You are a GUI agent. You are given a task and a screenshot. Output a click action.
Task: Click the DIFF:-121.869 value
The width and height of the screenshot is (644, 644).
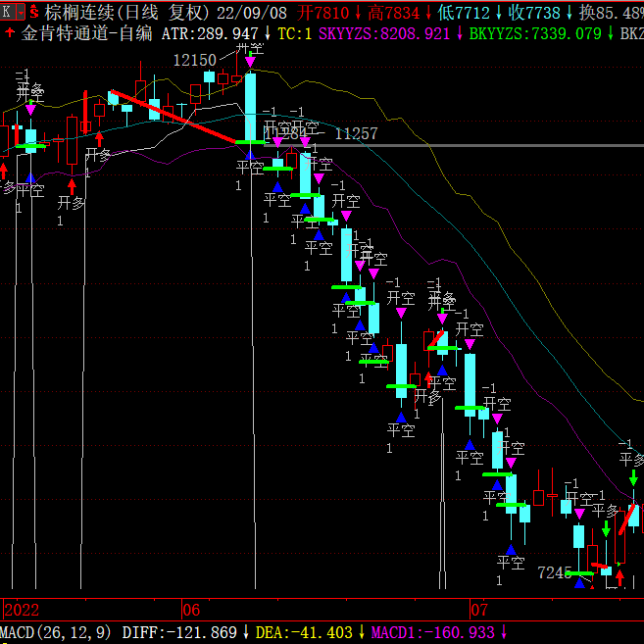[179, 632]
